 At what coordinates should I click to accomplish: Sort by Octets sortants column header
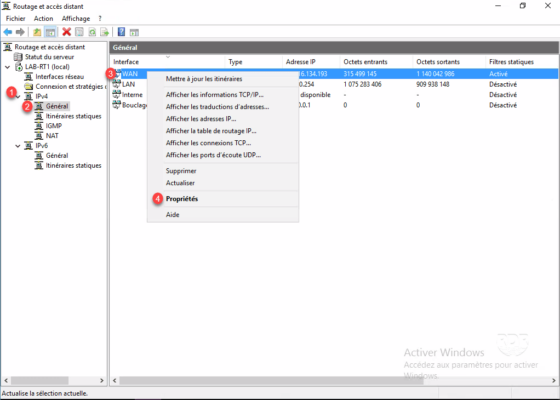point(449,62)
